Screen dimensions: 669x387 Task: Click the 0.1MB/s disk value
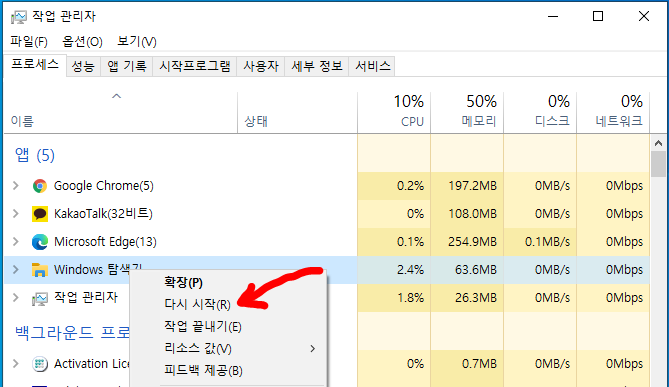click(x=547, y=242)
